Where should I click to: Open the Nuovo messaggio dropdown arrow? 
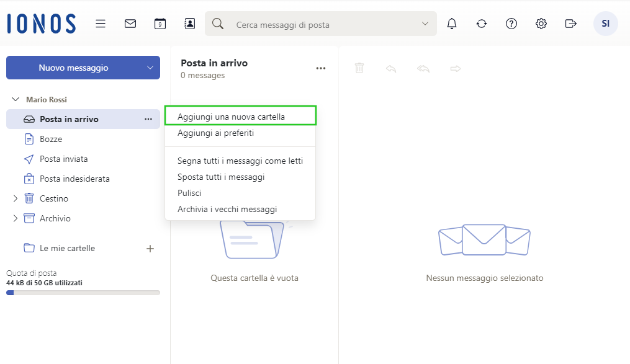pos(150,68)
